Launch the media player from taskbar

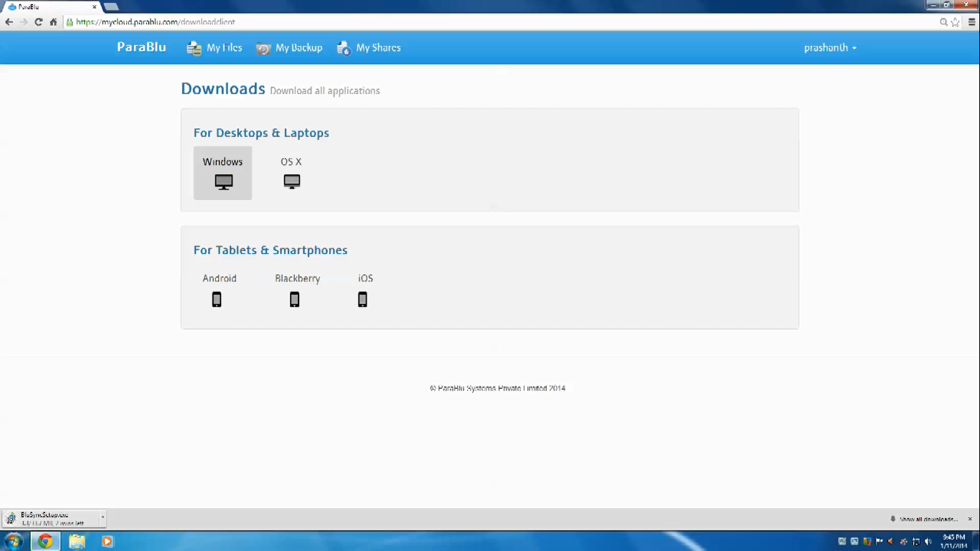coord(107,541)
